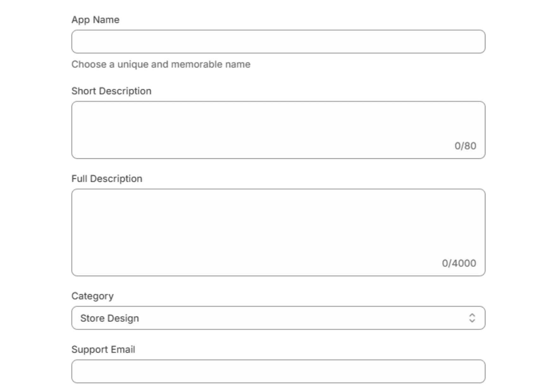Click the Support Email label

point(103,349)
